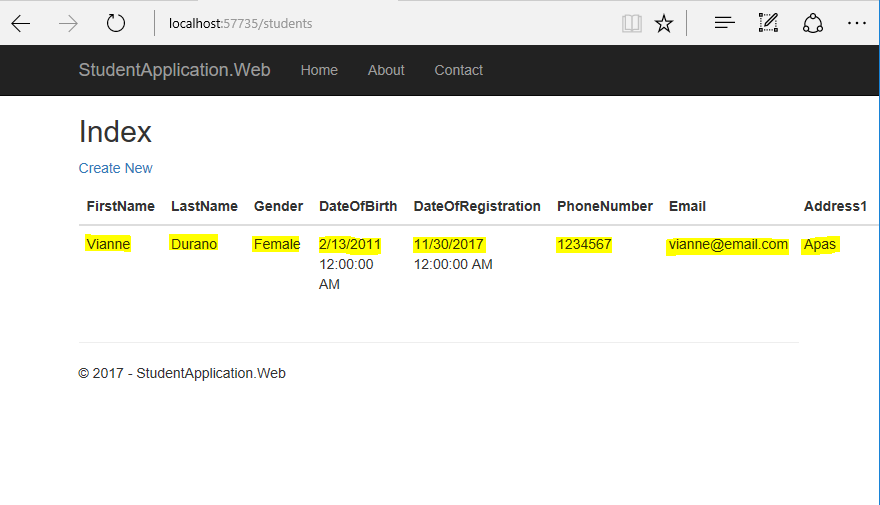
Task: Open reading view book icon
Action: (x=631, y=24)
